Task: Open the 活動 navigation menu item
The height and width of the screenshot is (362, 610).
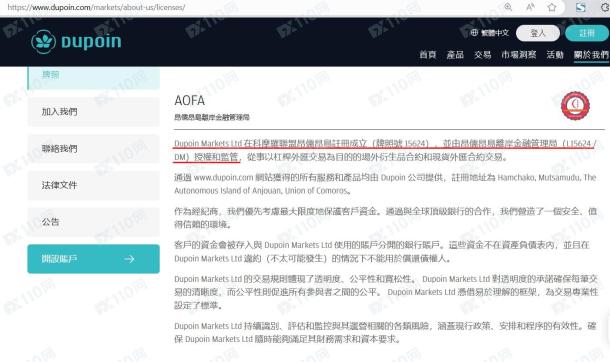Action: coord(555,55)
